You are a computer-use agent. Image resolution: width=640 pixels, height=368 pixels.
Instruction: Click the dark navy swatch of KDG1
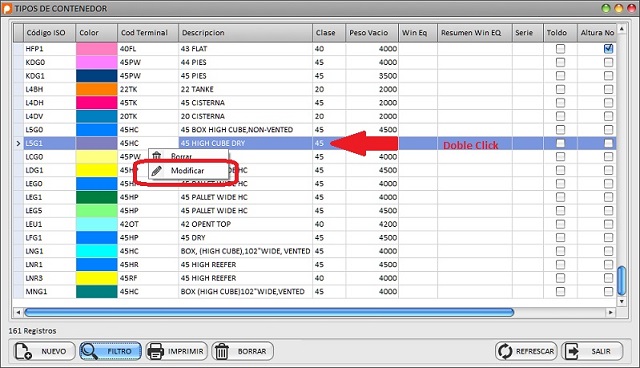(x=96, y=75)
